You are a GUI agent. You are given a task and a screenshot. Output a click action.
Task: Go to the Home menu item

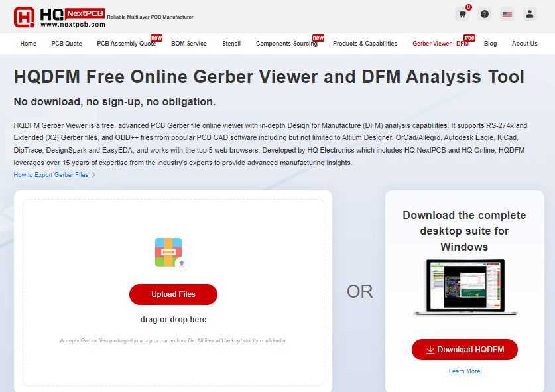coord(28,44)
